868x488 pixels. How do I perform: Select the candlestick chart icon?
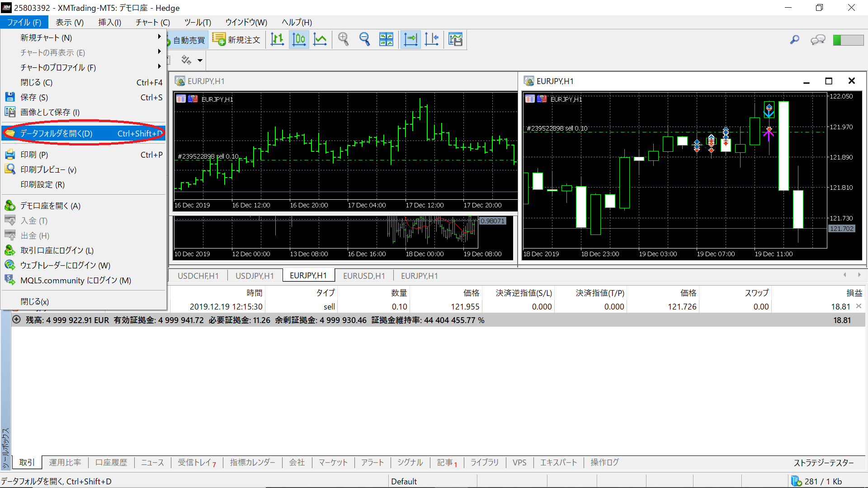coord(299,40)
